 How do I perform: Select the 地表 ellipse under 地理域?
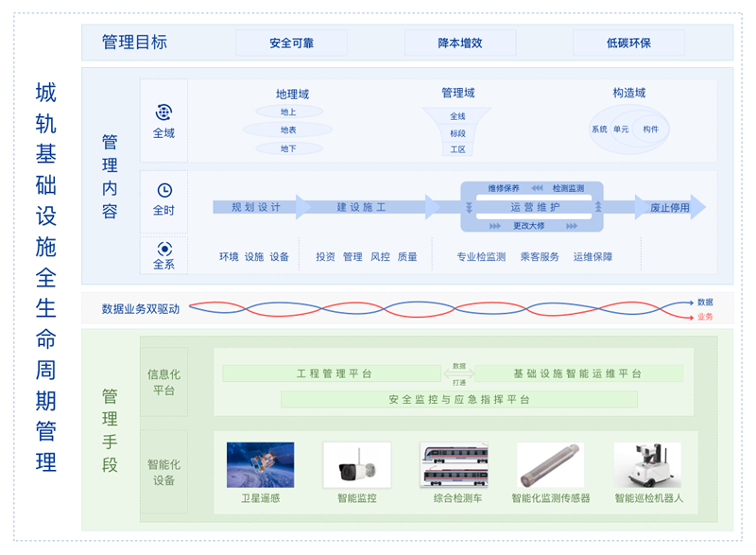pos(288,130)
